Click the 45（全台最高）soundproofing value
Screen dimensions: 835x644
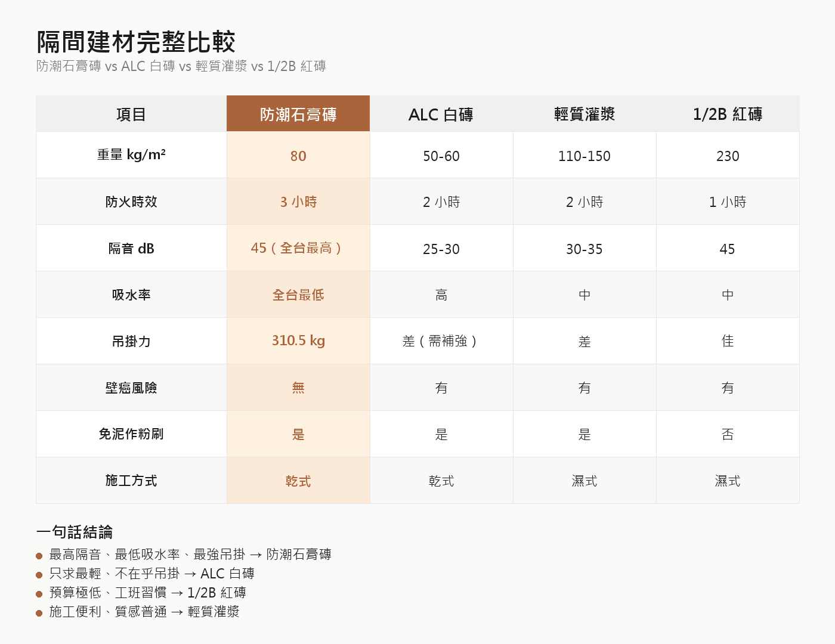[x=298, y=248]
